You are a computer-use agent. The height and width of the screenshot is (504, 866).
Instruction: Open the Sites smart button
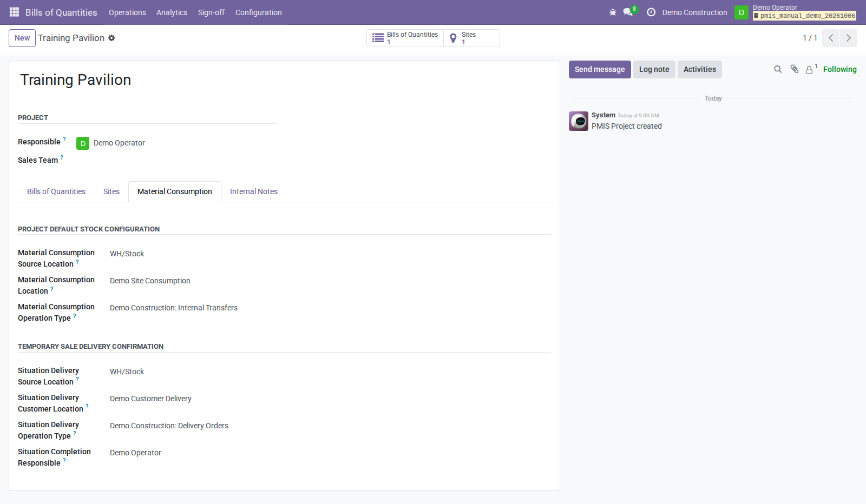471,38
